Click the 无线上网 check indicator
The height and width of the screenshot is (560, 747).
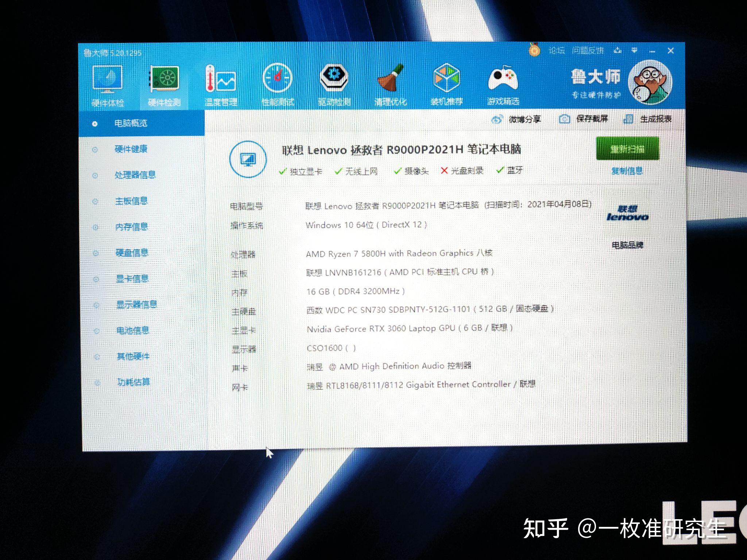(356, 171)
